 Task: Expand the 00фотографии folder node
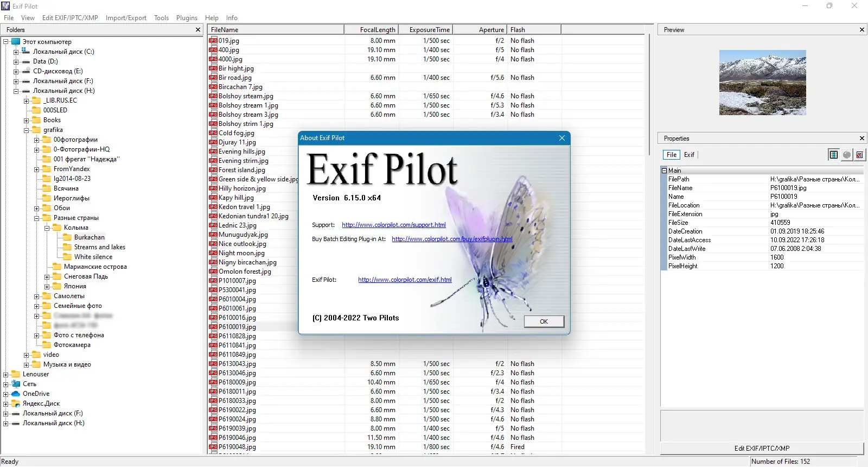[x=36, y=140]
